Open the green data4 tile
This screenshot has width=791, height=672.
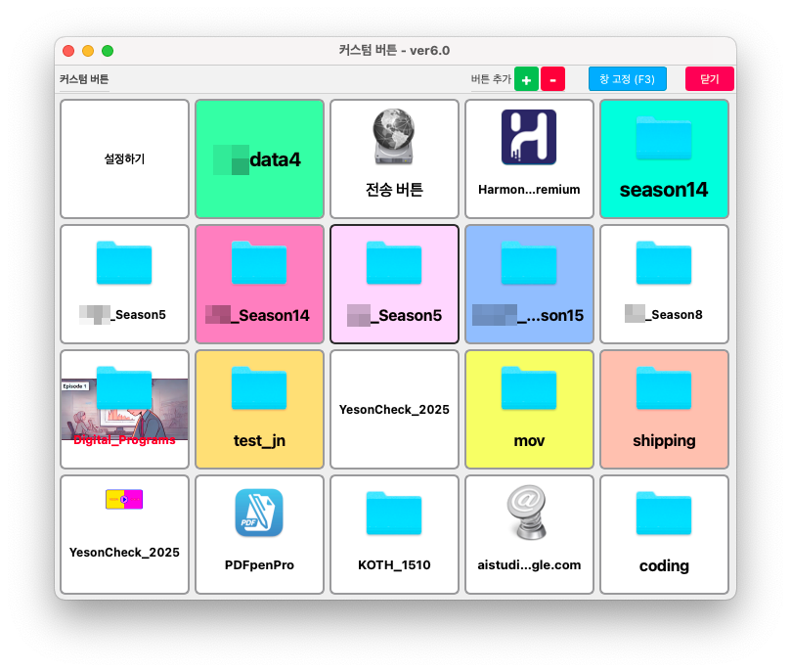tap(259, 158)
